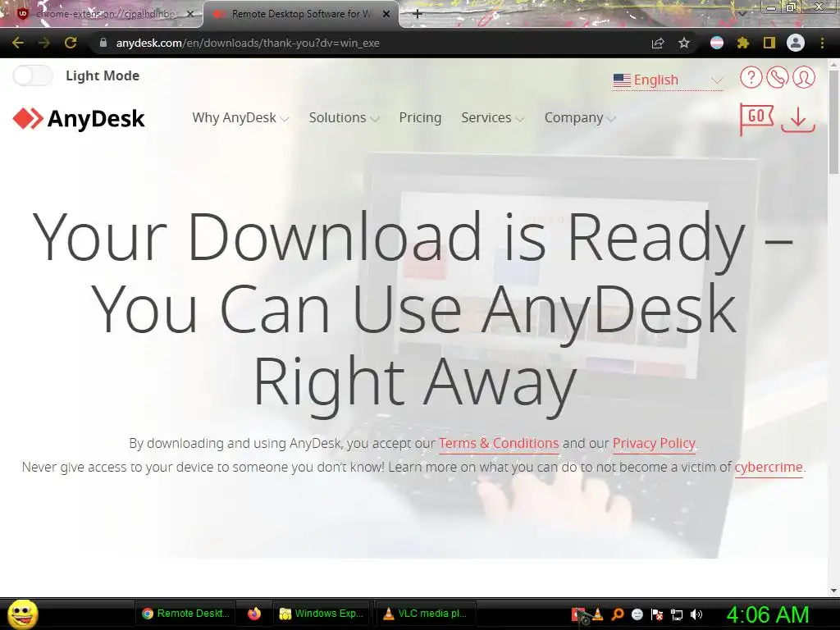Image resolution: width=840 pixels, height=630 pixels.
Task: Open the Privacy Policy link
Action: pos(654,444)
